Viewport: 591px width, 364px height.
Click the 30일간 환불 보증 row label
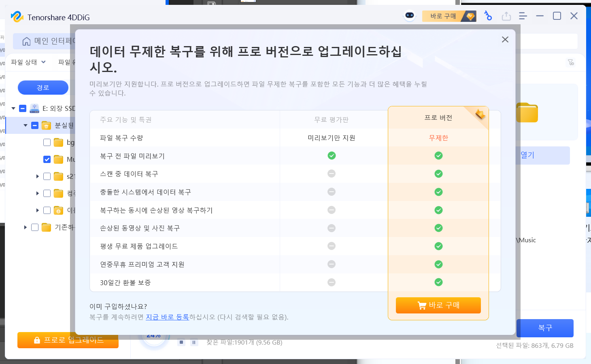pos(125,282)
